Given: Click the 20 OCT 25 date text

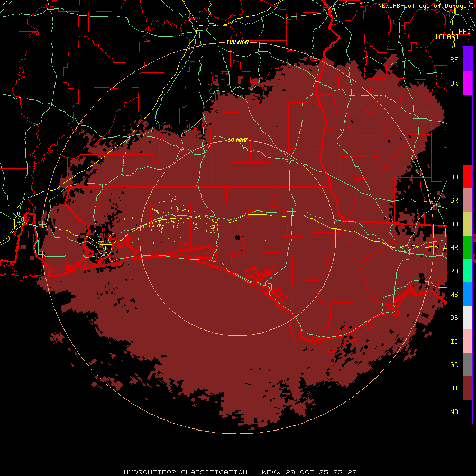Looking at the screenshot, I should point(307,472).
